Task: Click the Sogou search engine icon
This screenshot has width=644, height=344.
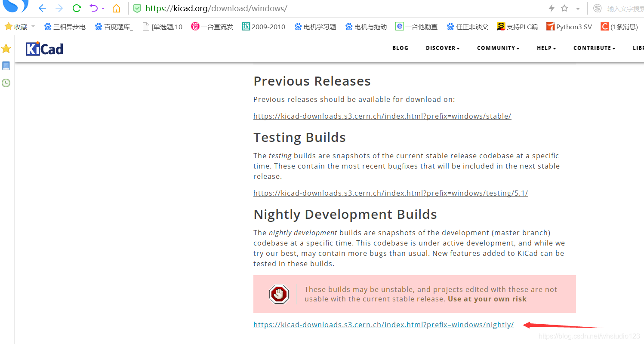Action: click(597, 8)
